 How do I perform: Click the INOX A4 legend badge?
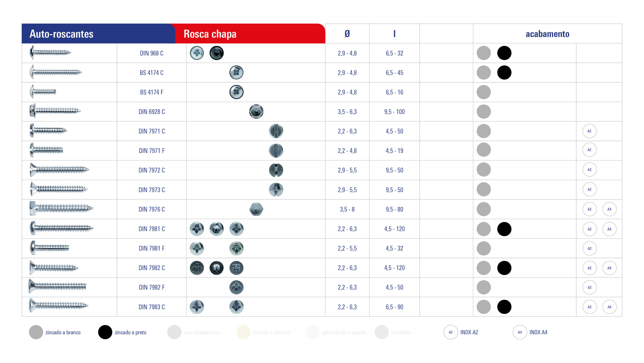[x=520, y=332]
